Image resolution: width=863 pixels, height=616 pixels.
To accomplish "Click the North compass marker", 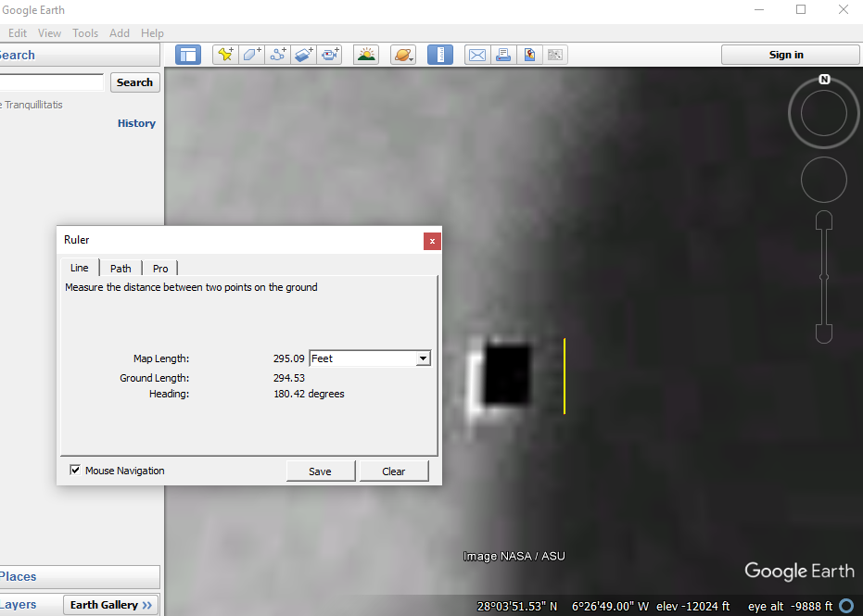I will (824, 80).
